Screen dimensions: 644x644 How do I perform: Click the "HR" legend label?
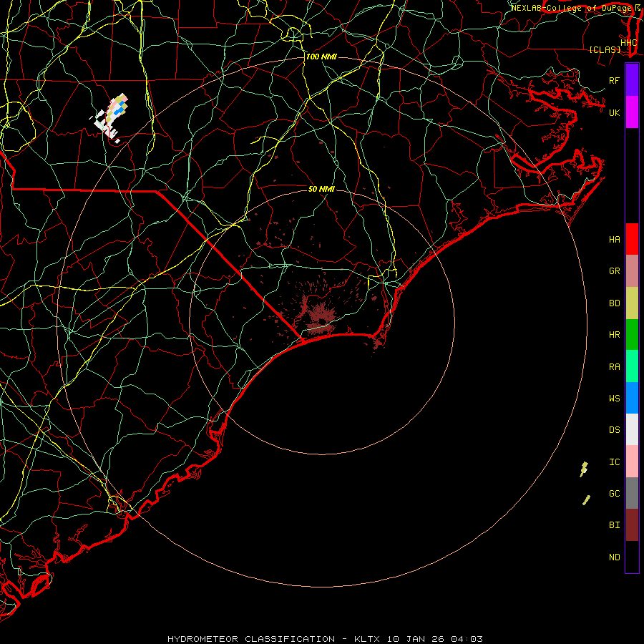click(614, 335)
